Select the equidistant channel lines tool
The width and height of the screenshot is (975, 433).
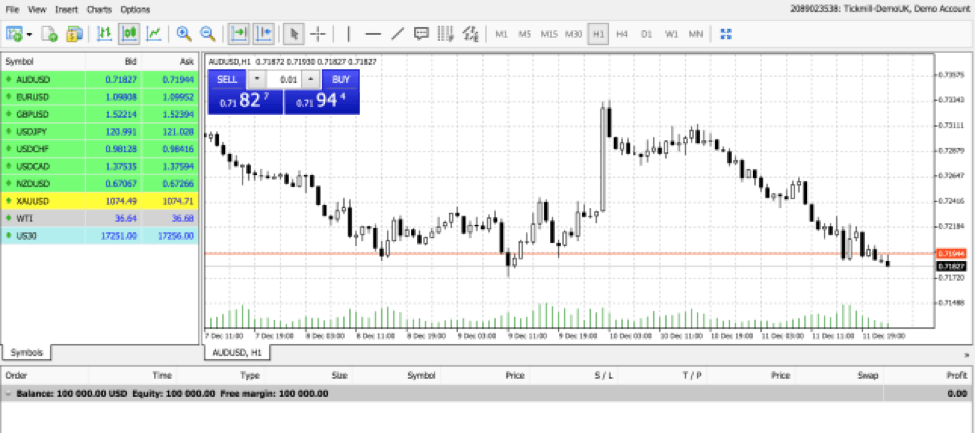coord(445,34)
